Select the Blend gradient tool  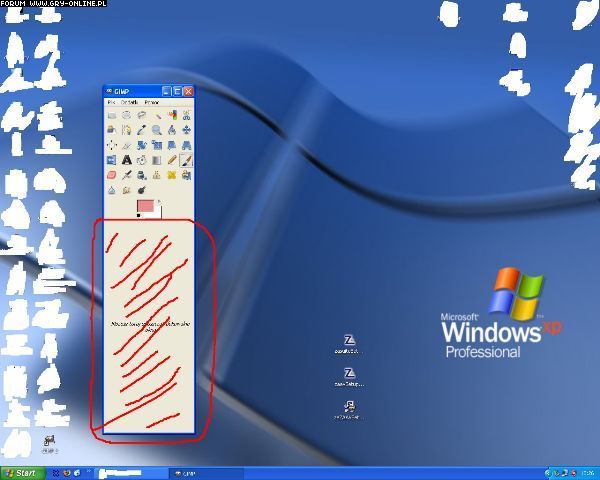pos(157,160)
